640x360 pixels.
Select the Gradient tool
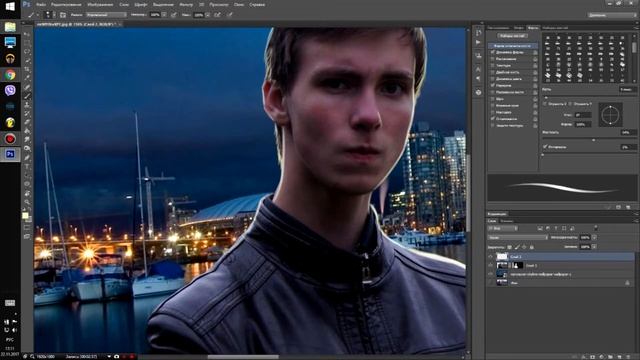(x=27, y=131)
